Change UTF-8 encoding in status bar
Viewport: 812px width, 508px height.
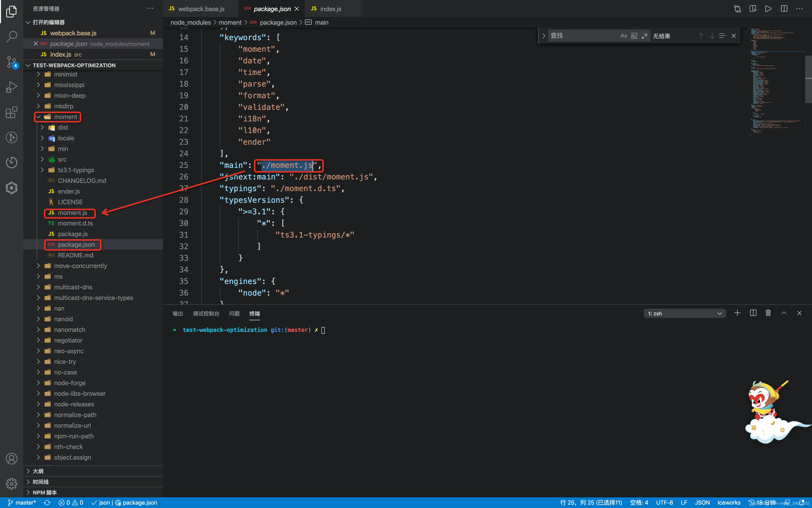pyautogui.click(x=664, y=503)
